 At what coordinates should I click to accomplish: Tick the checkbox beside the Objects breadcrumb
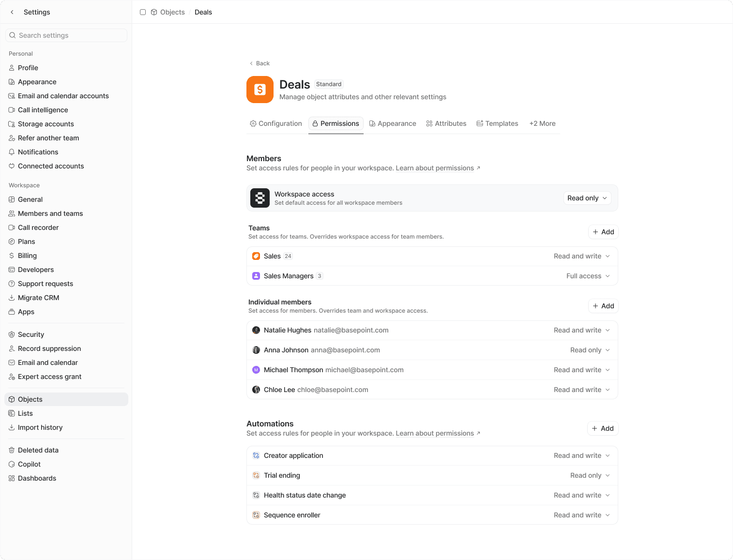143,12
